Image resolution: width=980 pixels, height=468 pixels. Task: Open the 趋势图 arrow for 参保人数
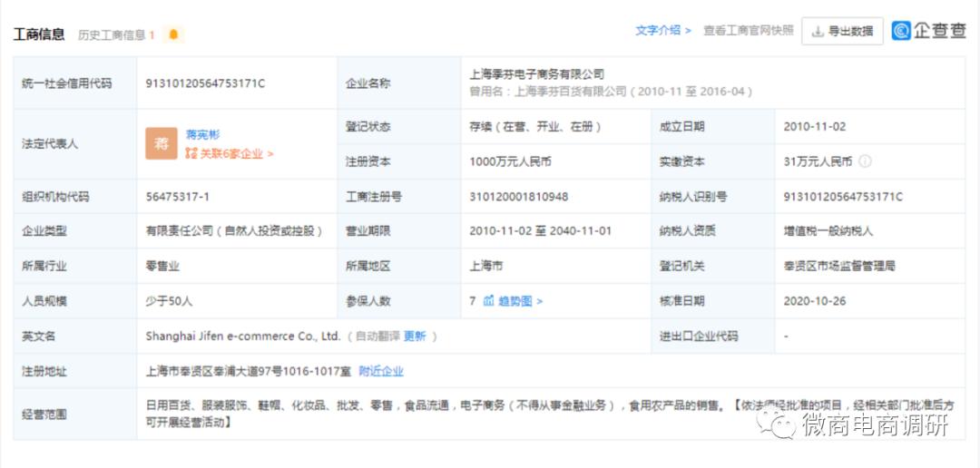[x=540, y=301]
